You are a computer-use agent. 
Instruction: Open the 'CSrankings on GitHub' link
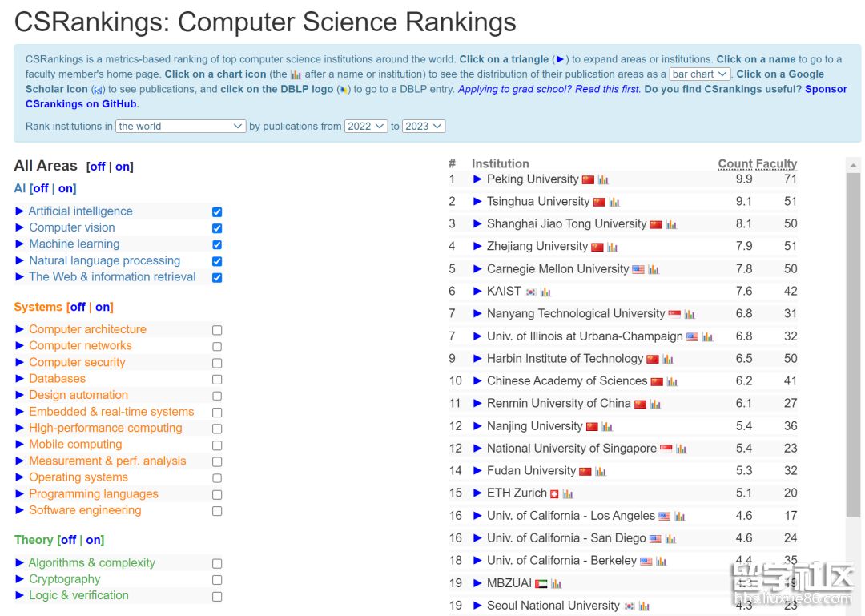click(81, 104)
